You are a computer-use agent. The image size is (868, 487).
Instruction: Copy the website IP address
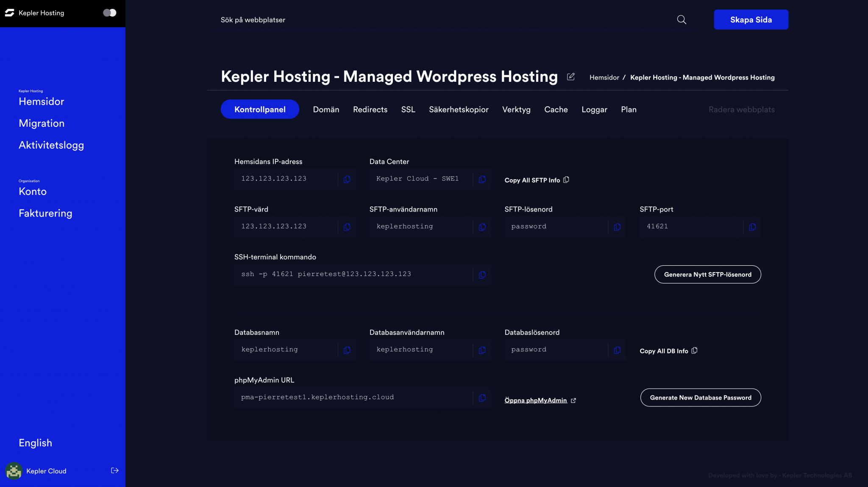[347, 179]
